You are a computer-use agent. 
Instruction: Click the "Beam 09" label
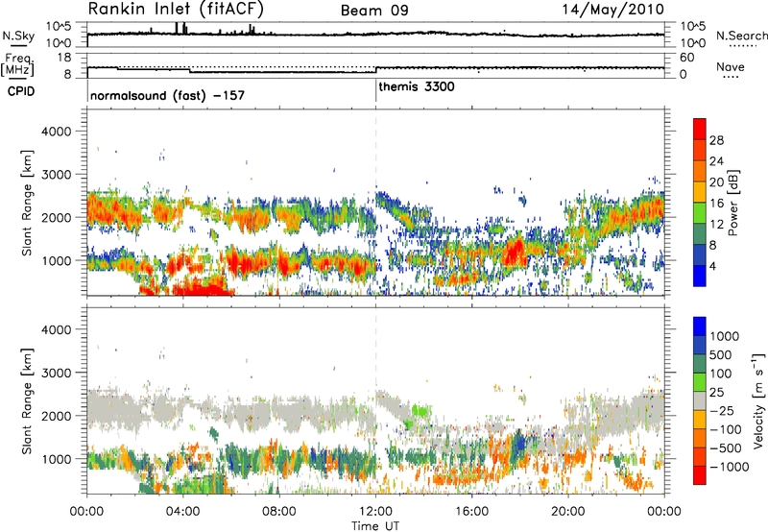[x=374, y=11]
